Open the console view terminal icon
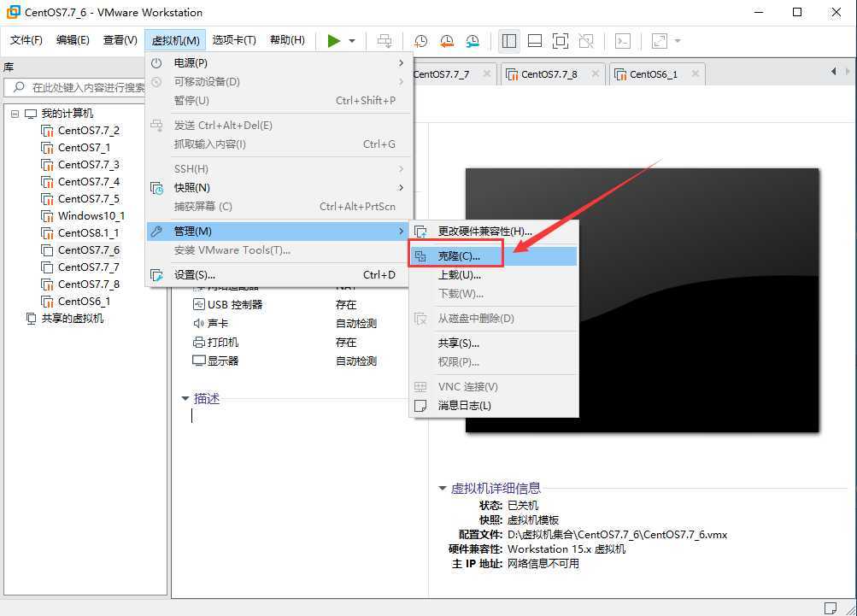Screen dimensions: 857x616 [623, 41]
